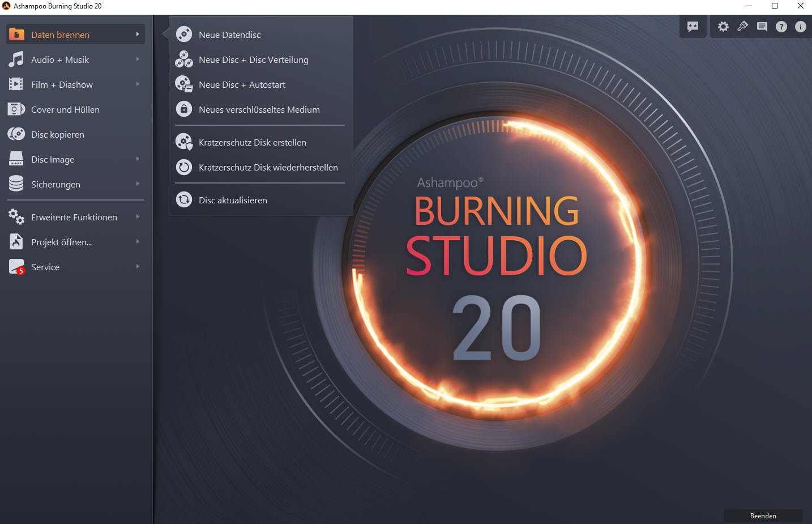812x524 pixels.
Task: Expand the Sicherungen submenu arrow
Action: click(x=138, y=184)
